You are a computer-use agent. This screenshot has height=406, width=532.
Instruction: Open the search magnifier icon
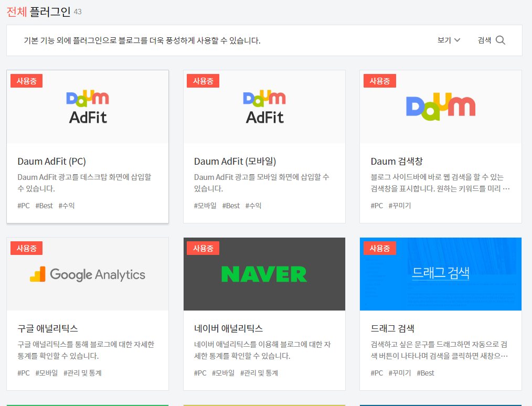pos(501,40)
